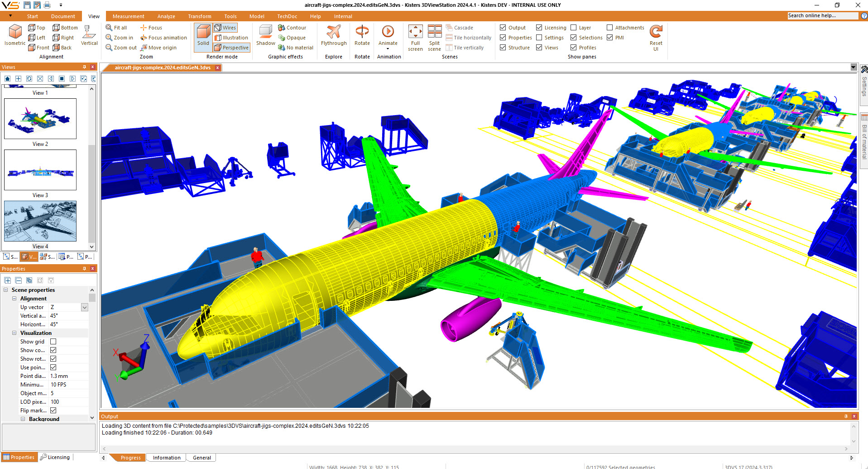
Task: Uncheck the Output pane checkbox
Action: [x=503, y=28]
